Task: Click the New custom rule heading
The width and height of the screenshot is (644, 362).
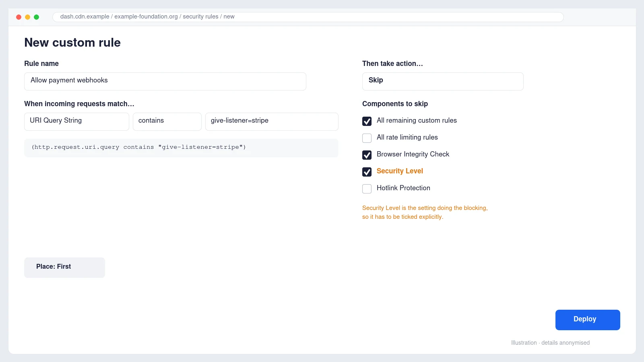Action: [72, 43]
